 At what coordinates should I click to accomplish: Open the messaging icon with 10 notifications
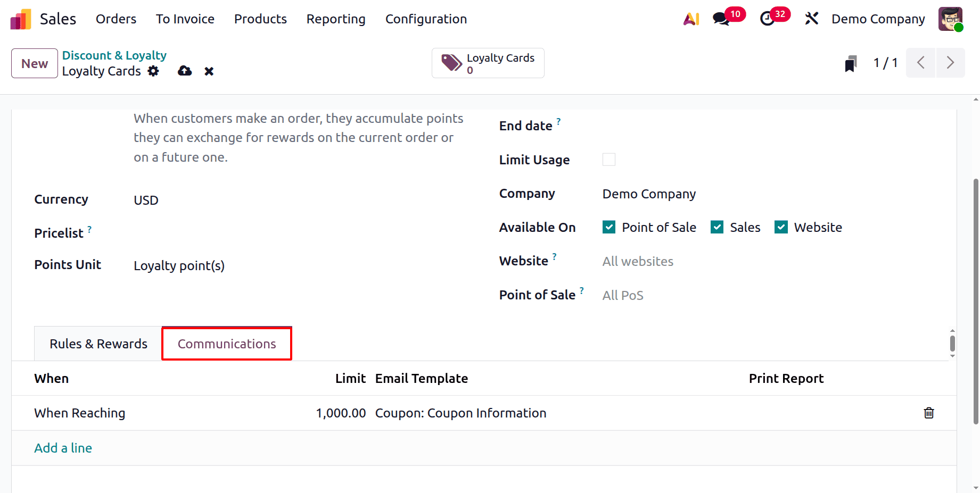point(721,19)
